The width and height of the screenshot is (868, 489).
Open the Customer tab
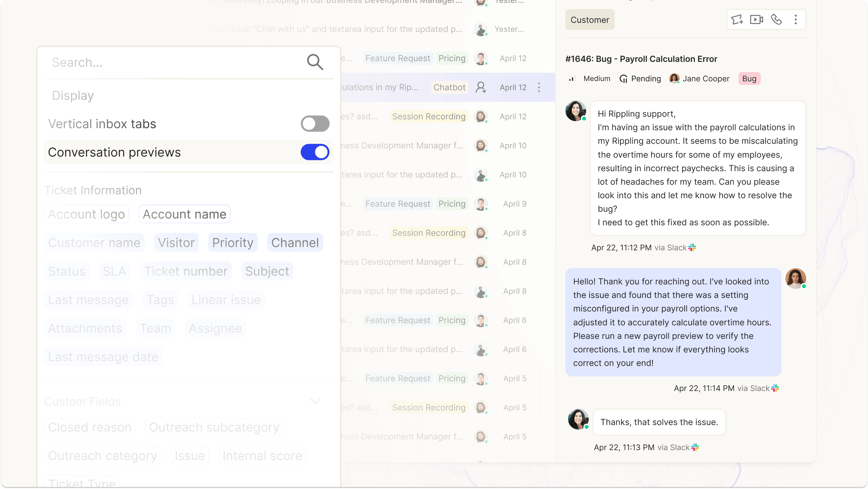point(590,20)
